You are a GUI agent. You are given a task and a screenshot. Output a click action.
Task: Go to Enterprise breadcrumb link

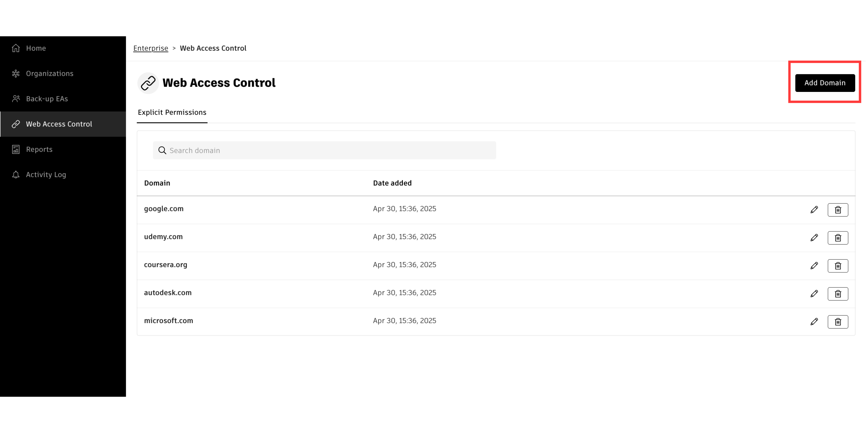(151, 48)
